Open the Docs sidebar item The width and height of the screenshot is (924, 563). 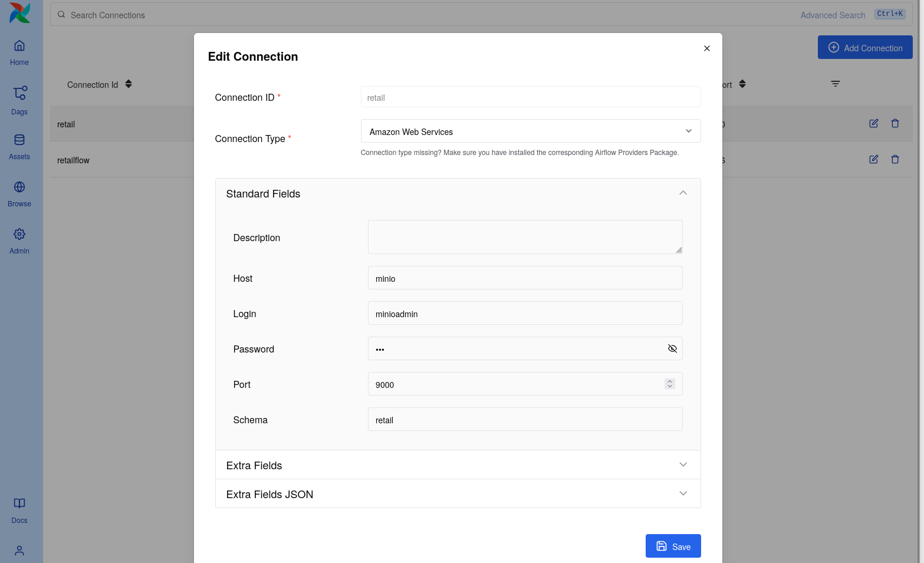point(19,511)
